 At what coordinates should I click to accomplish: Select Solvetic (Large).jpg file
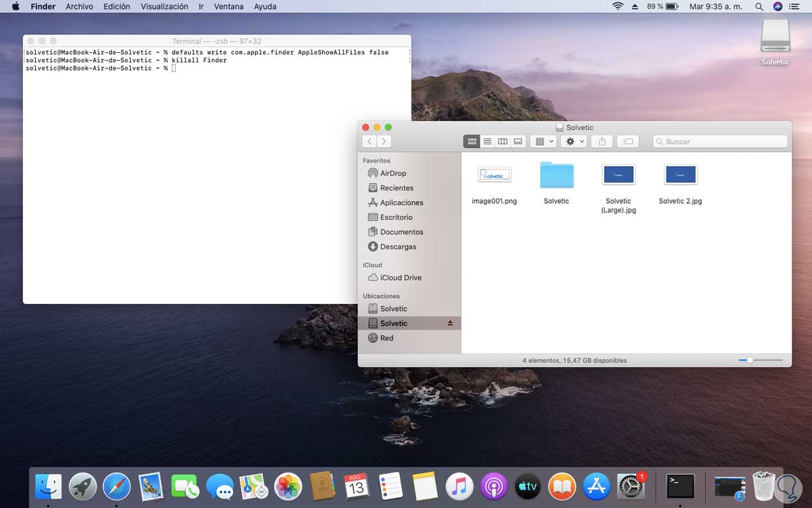pyautogui.click(x=618, y=175)
